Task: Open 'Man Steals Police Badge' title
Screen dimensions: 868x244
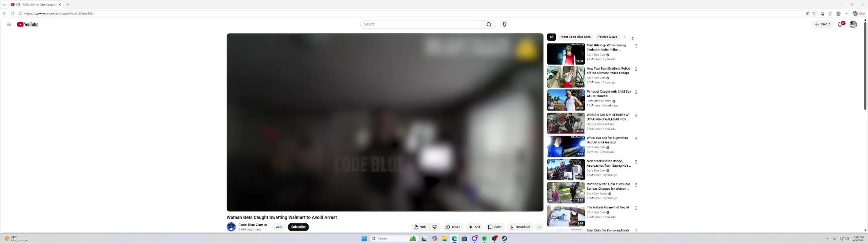Action: [609, 163]
